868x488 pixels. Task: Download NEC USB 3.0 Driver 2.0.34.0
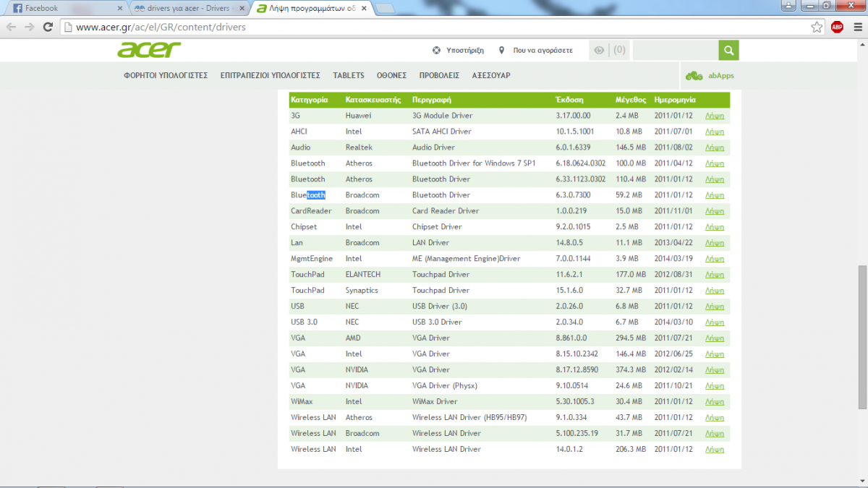[715, 322]
